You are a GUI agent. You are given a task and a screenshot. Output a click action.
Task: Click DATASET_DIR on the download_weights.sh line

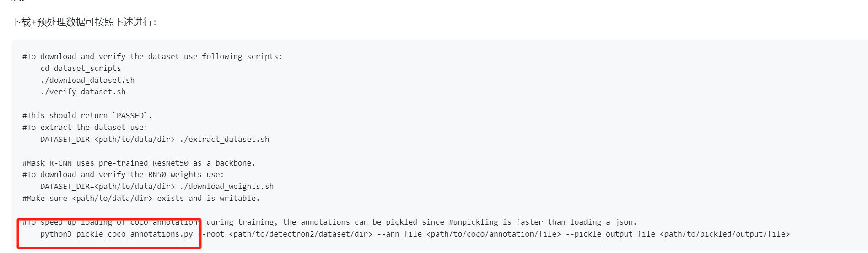(65, 186)
